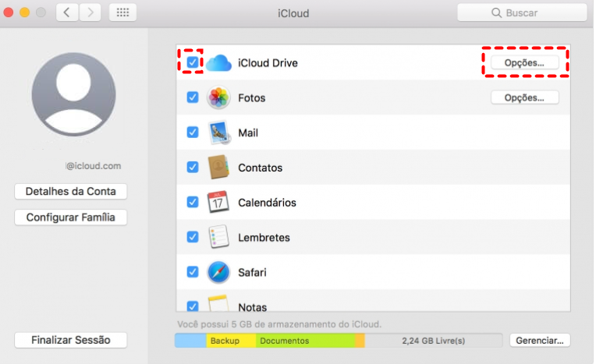Click the Lembretes label text
Viewport: 596px width, 364px height.
[264, 238]
